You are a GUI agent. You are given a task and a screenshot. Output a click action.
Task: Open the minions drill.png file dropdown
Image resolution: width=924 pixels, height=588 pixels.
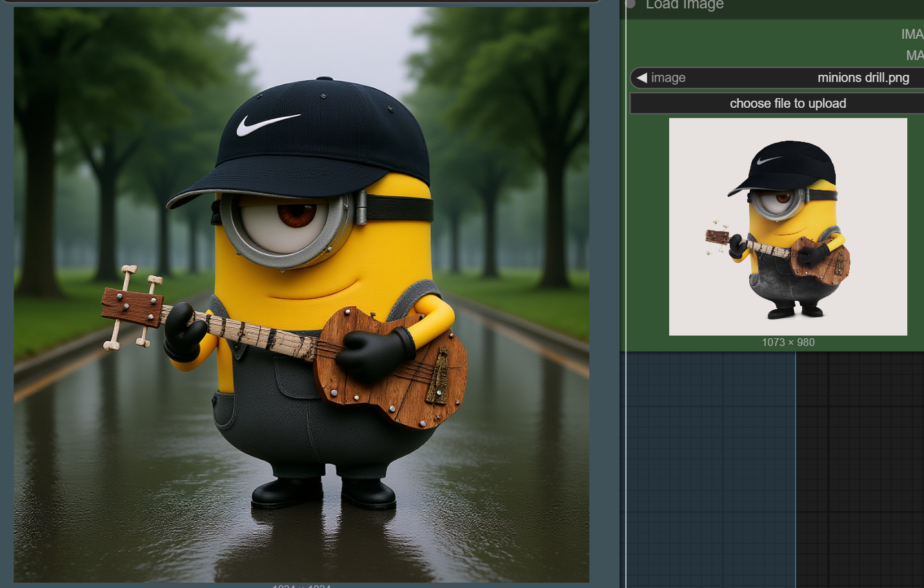coord(863,77)
